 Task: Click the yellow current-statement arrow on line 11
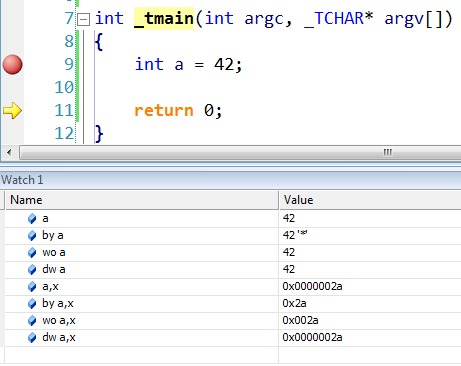tap(12, 110)
